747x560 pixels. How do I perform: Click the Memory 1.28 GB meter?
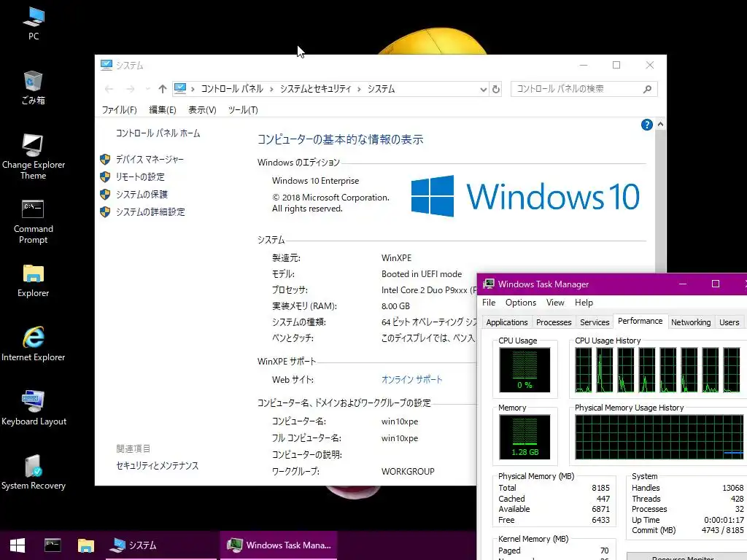tap(525, 437)
